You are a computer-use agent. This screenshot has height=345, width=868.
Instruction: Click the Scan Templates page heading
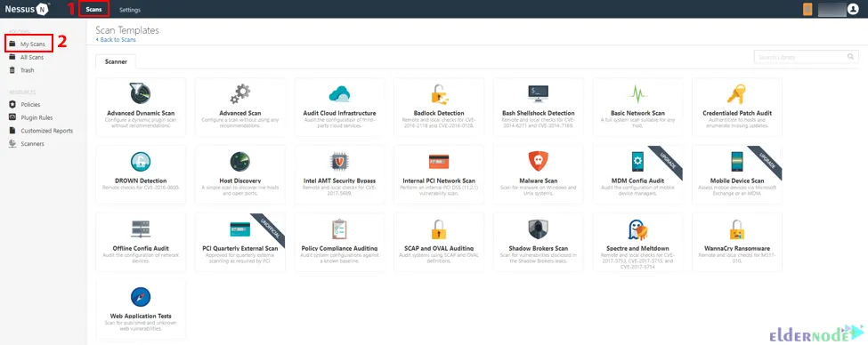tap(127, 30)
